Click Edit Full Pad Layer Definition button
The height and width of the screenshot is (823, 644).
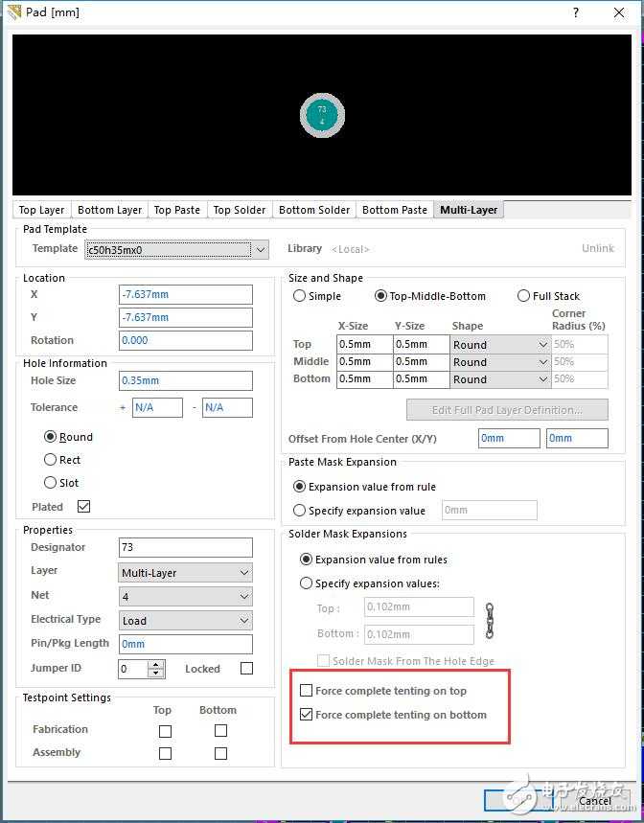click(507, 410)
